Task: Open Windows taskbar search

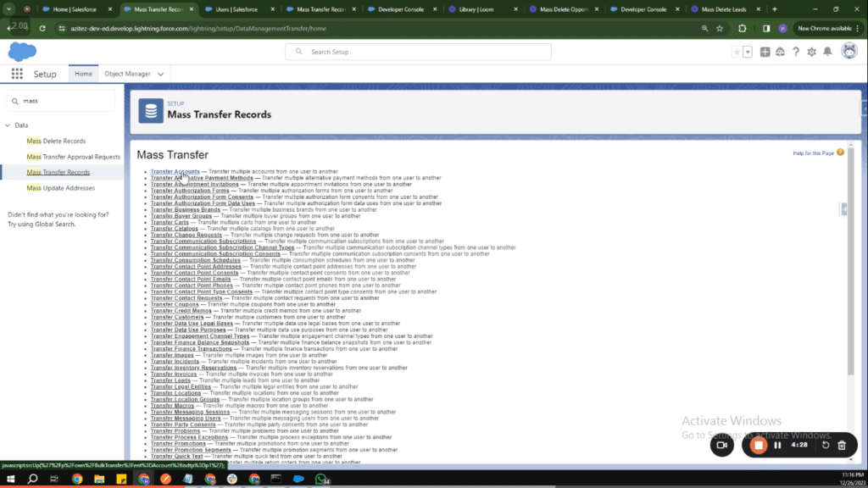Action: (x=33, y=480)
